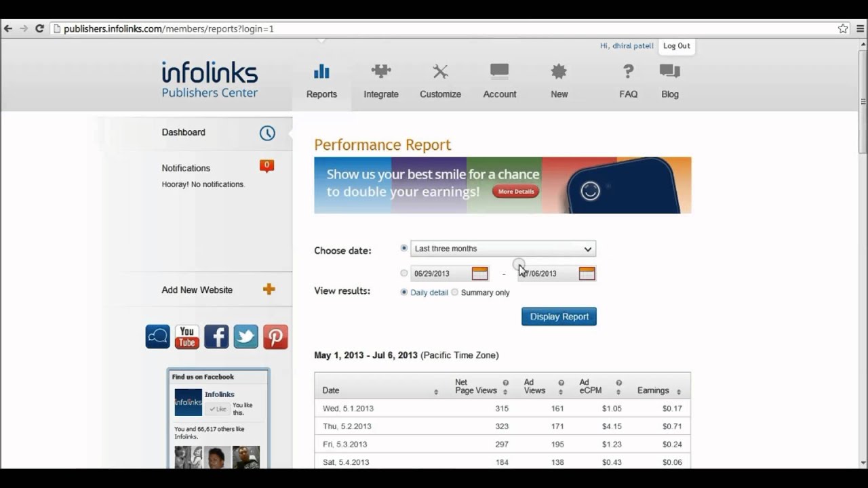This screenshot has height=488, width=868.
Task: Switch to the Customize menu label
Action: click(x=440, y=94)
